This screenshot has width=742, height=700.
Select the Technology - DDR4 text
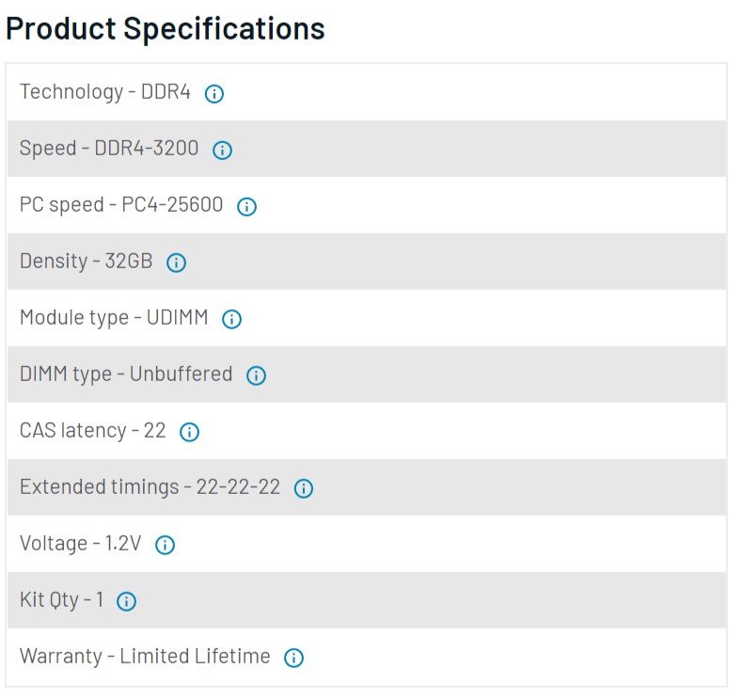point(105,92)
